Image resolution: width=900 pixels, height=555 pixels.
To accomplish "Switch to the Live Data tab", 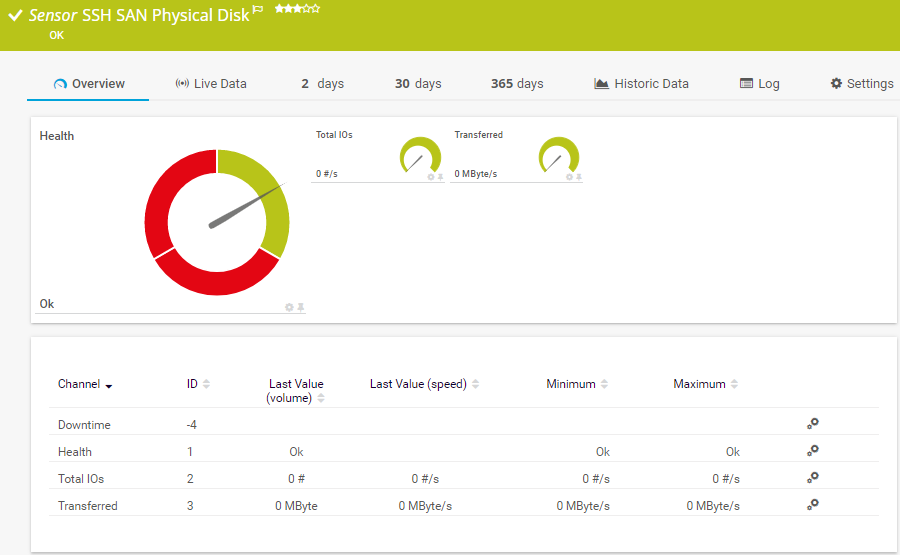I will [x=211, y=84].
